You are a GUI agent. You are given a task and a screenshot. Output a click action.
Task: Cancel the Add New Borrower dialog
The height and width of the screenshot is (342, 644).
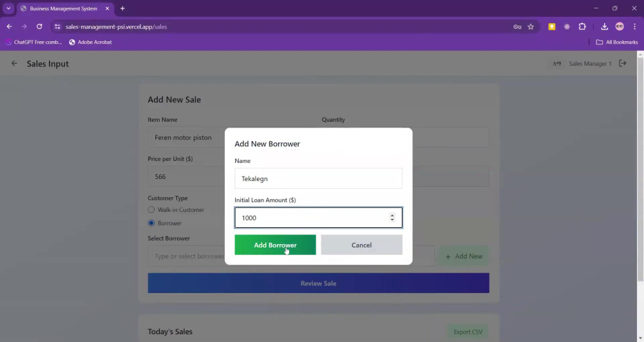361,245
